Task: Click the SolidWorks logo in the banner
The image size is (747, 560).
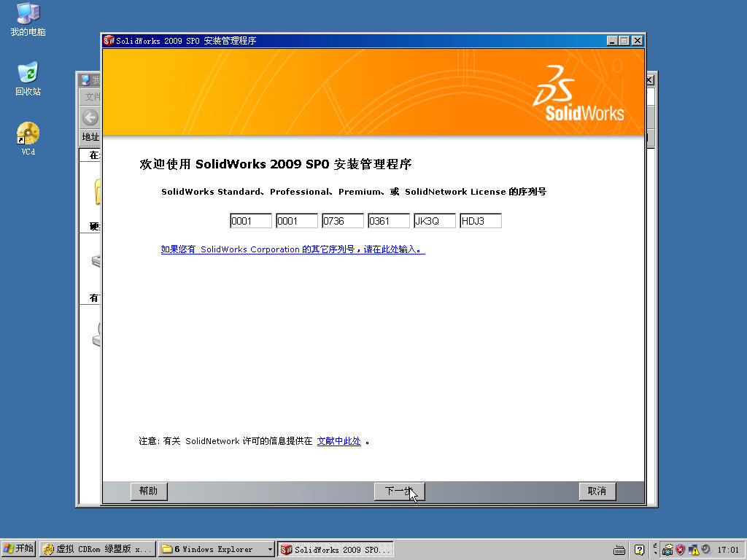Action: [x=578, y=93]
